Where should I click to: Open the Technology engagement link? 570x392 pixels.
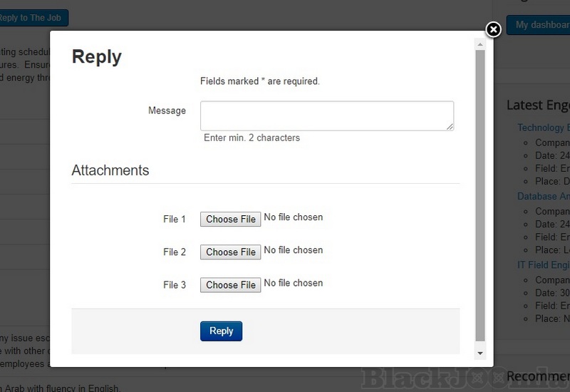543,128
